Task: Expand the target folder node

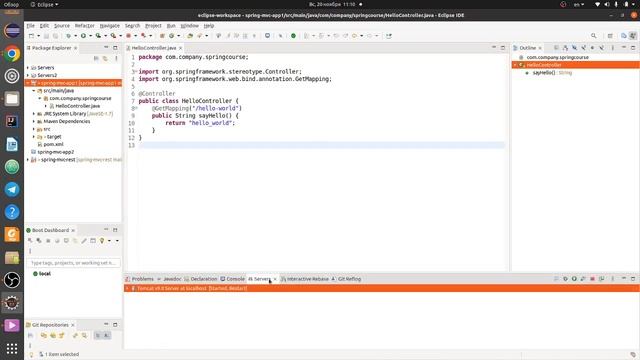Action: point(34,137)
